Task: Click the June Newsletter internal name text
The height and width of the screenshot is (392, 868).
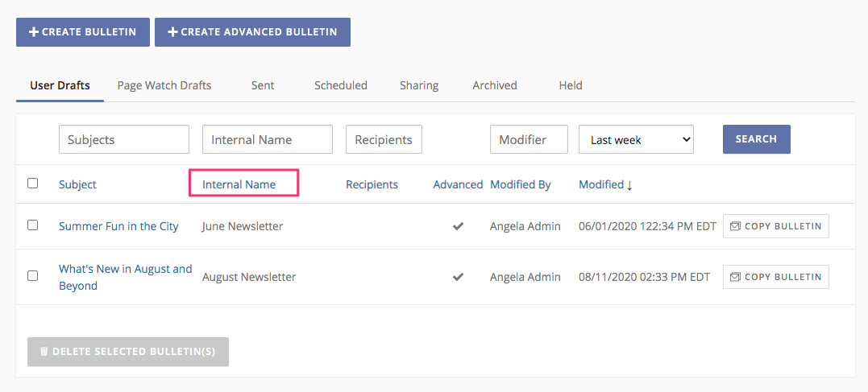Action: [243, 226]
